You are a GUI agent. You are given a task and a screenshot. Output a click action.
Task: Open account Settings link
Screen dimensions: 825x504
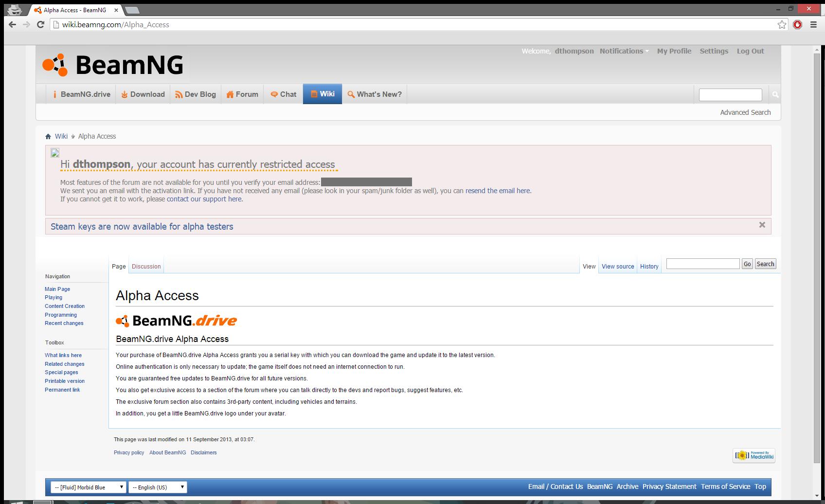pos(714,51)
